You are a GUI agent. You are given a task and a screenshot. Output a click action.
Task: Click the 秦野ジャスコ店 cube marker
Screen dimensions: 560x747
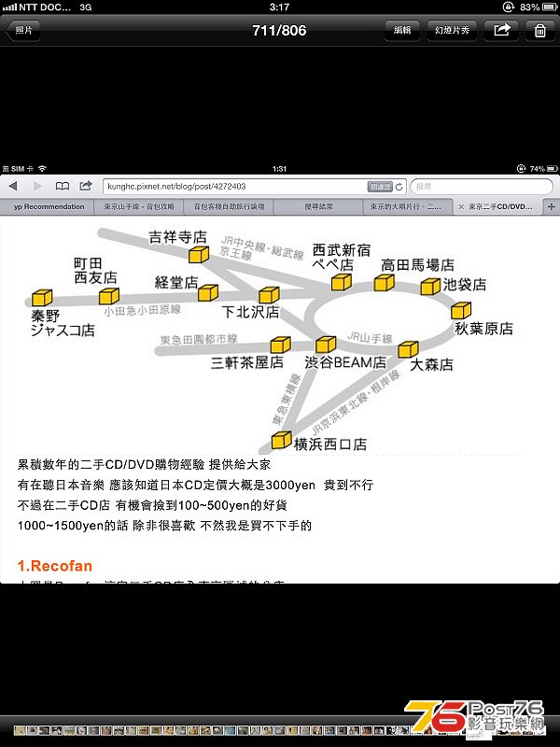pyautogui.click(x=42, y=298)
